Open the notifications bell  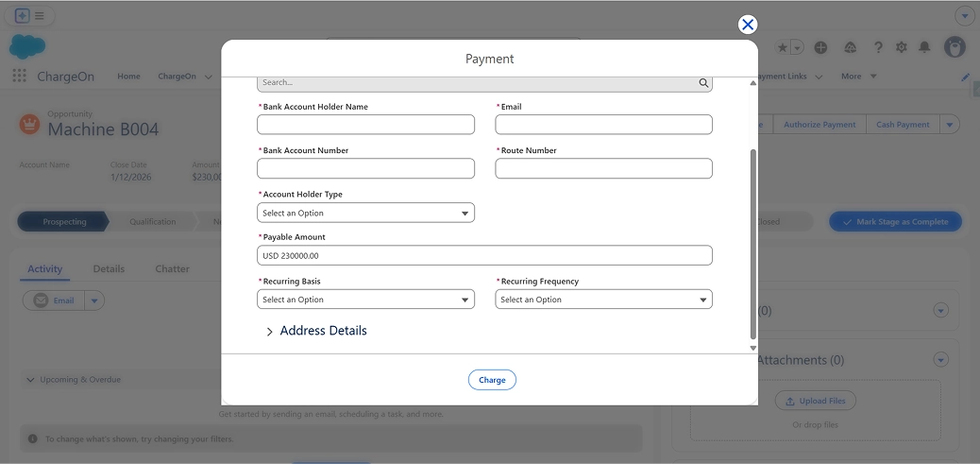(924, 47)
